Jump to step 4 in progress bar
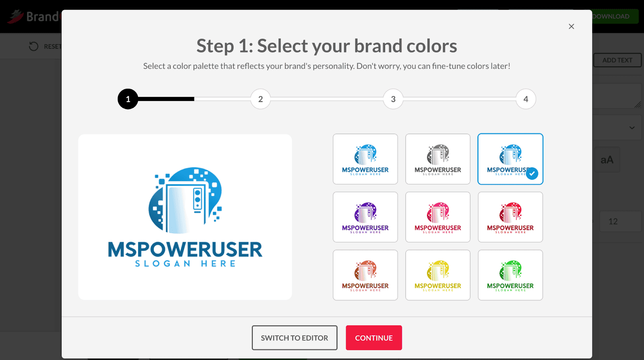Screen dimensions: 644x360 coord(526,99)
